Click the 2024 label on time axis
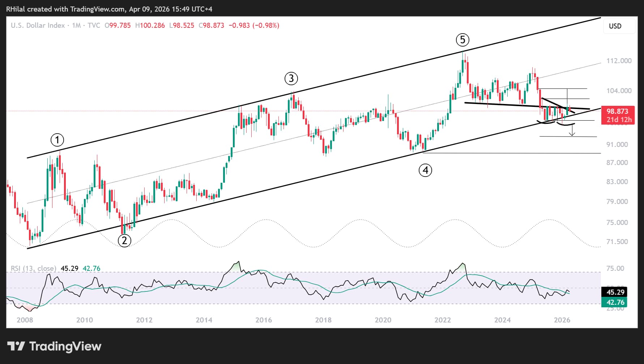 tap(502, 320)
